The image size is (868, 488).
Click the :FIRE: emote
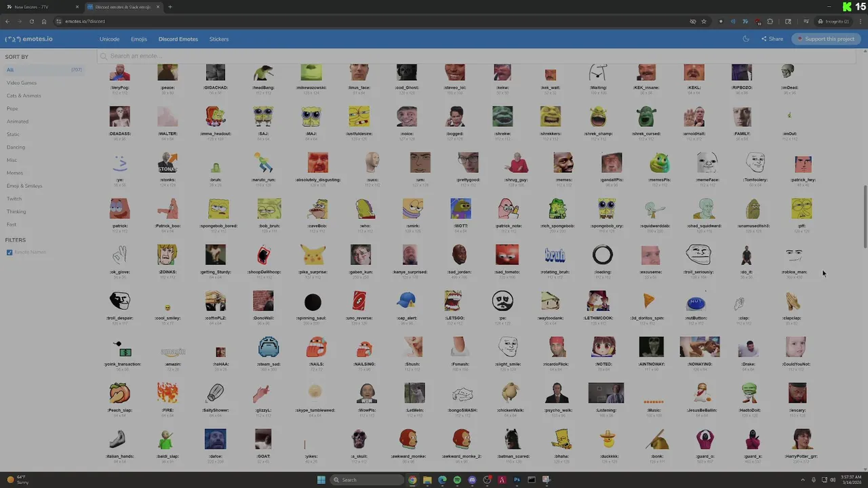[167, 393]
